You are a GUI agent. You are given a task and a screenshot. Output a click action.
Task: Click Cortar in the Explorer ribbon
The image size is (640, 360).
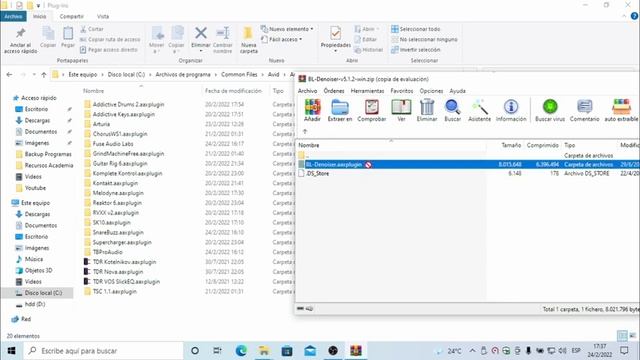click(x=92, y=29)
